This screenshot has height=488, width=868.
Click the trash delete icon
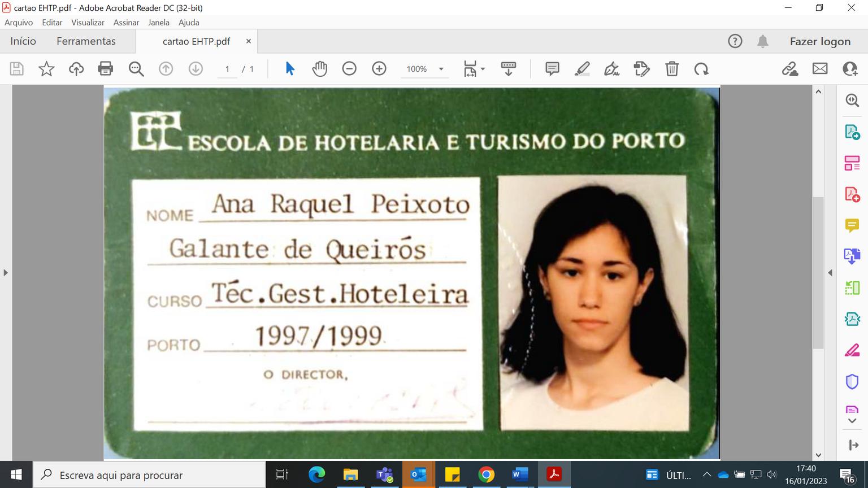[x=672, y=69]
